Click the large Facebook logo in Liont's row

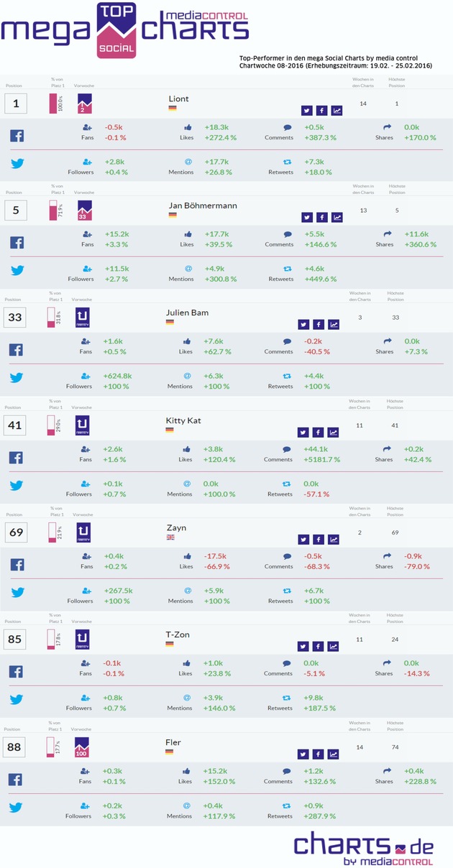pyautogui.click(x=17, y=136)
